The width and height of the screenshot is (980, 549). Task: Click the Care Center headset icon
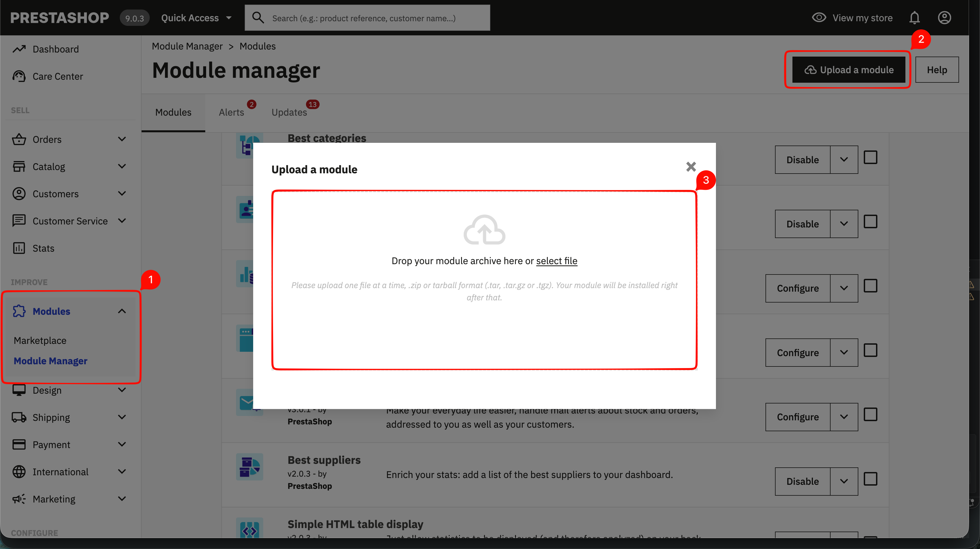coord(19,76)
